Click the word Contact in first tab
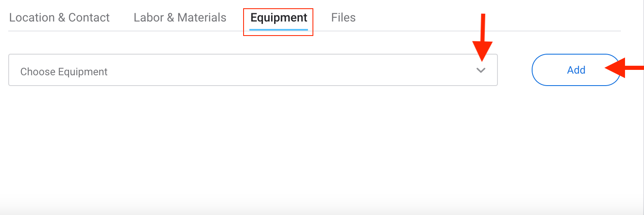The image size is (644, 215). click(x=89, y=18)
